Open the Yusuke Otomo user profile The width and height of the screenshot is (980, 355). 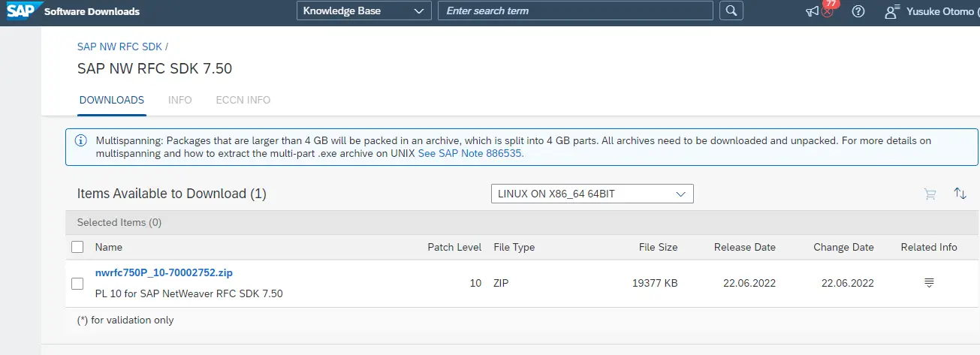click(x=932, y=11)
